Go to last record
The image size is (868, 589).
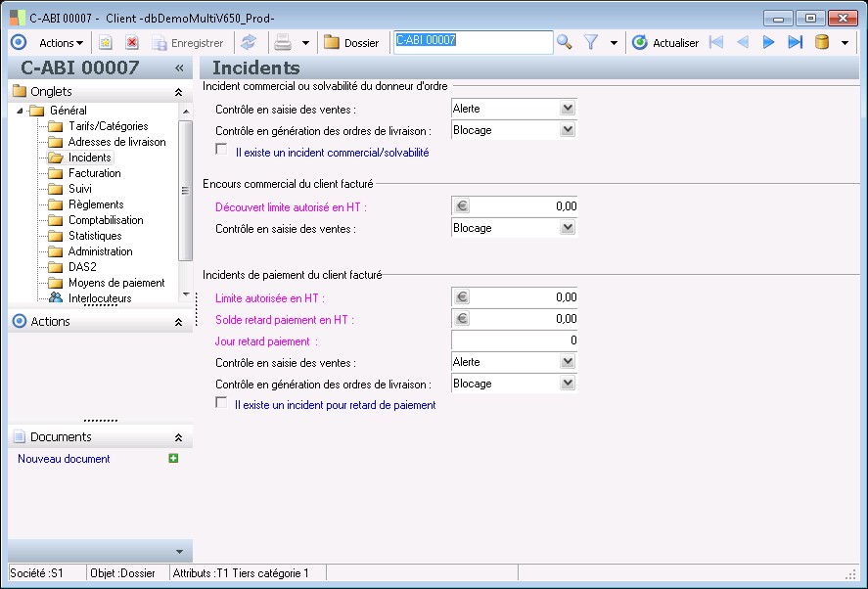click(x=795, y=43)
